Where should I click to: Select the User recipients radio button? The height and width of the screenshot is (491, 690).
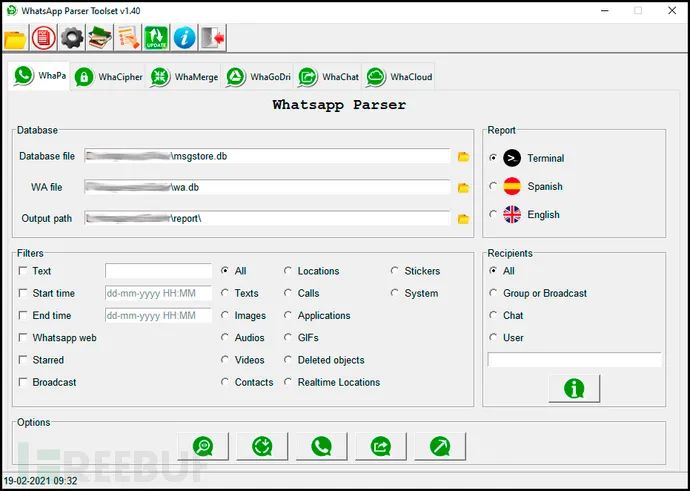tap(493, 337)
